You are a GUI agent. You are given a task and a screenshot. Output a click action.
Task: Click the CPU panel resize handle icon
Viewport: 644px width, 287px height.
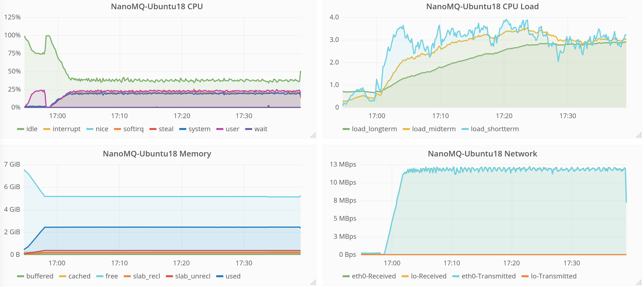tap(313, 135)
